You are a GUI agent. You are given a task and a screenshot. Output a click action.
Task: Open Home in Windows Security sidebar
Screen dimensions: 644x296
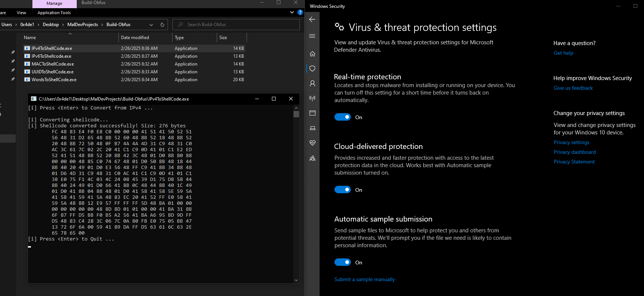pyautogui.click(x=313, y=54)
